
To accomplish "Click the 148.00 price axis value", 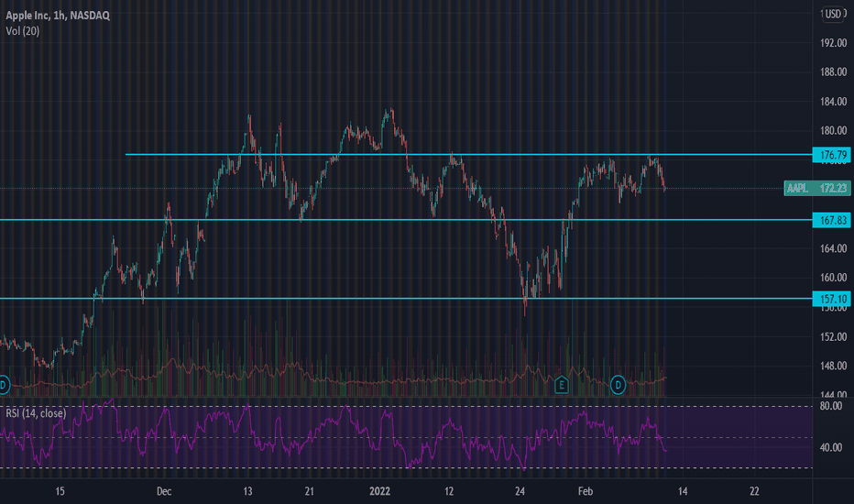I will pos(833,366).
